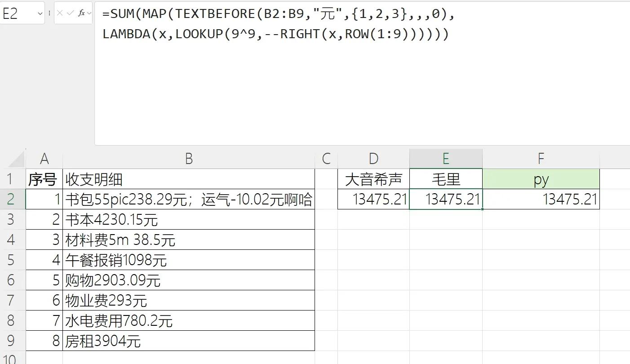
Task: Click the cancel X icon in formula bar
Action: (60, 13)
